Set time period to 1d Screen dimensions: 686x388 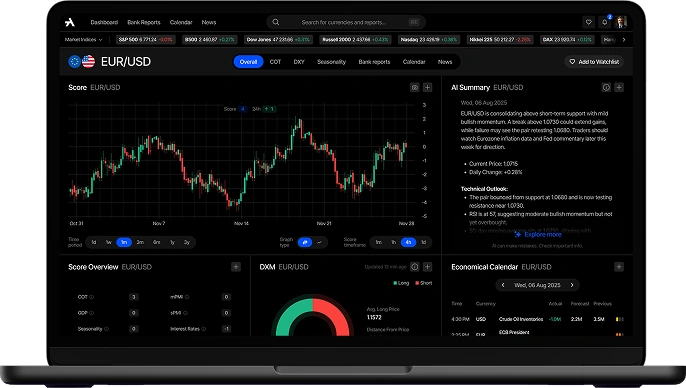(94, 242)
